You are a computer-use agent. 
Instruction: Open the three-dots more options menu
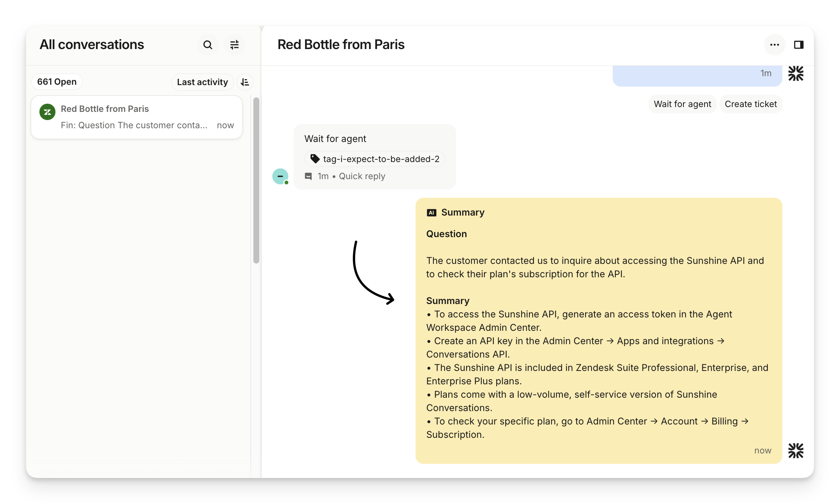tap(775, 45)
